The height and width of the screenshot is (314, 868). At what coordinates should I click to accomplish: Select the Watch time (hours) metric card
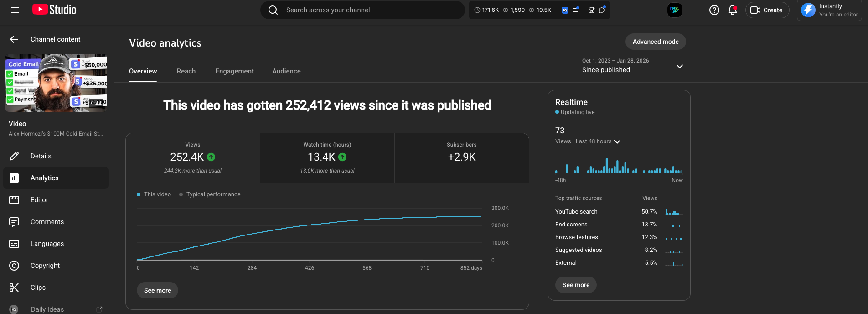(327, 157)
